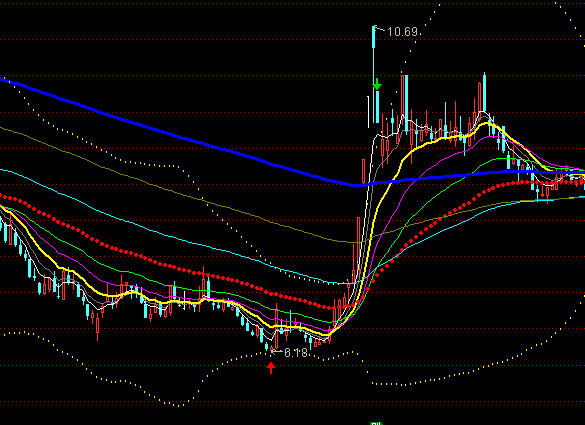Screen dimensions: 585x425
Task: Select the small arrow beside 6.18 label
Action: 276,351
